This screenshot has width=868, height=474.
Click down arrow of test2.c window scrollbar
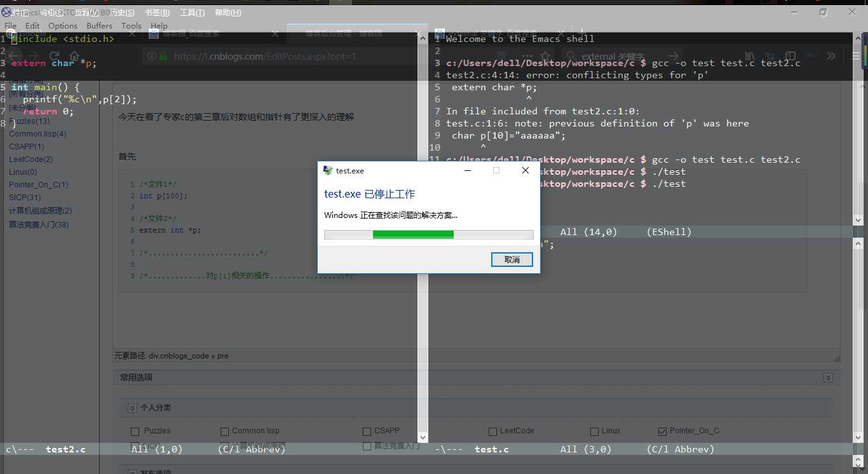(x=423, y=438)
